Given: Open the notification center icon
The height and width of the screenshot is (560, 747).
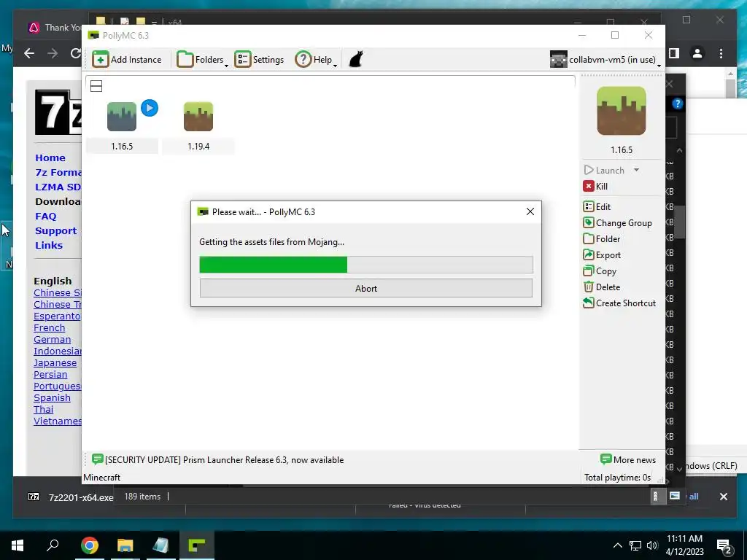Looking at the screenshot, I should point(724,546).
